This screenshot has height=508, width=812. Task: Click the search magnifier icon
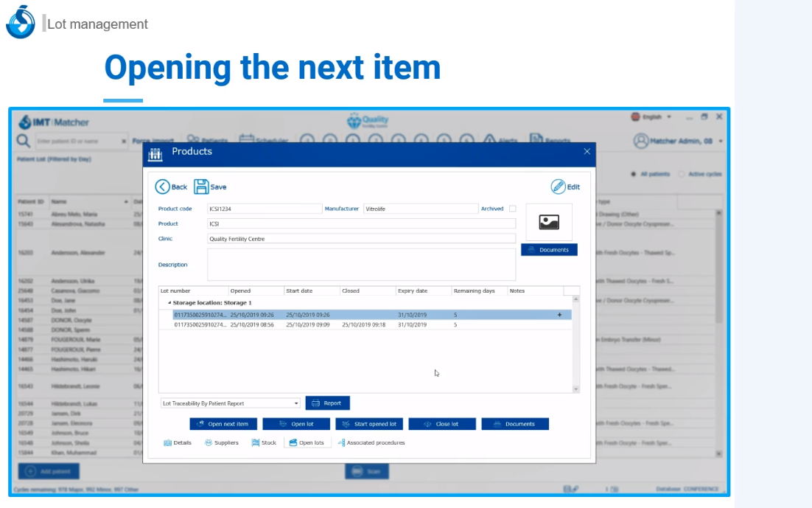[x=24, y=140]
